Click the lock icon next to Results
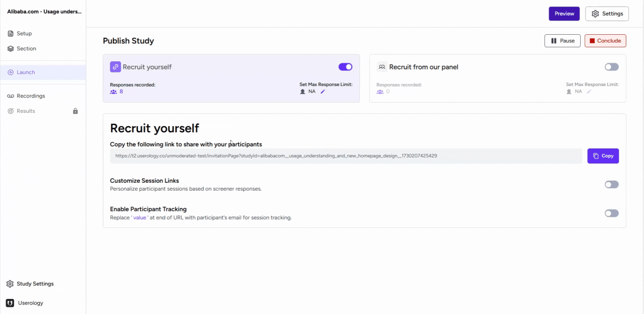 75,111
